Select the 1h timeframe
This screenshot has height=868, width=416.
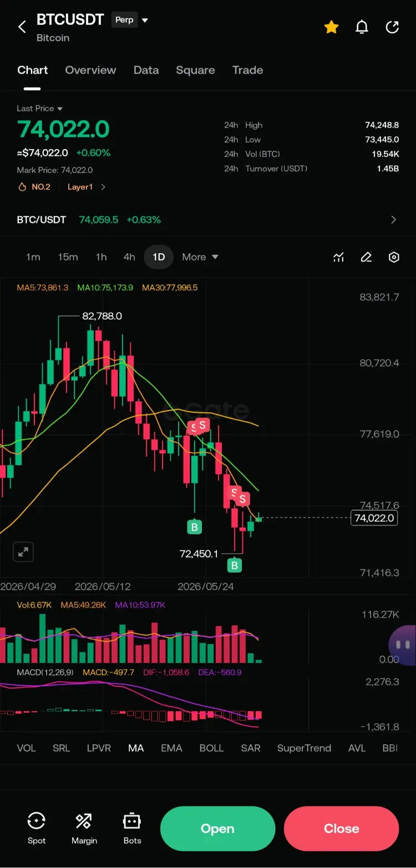(x=101, y=257)
